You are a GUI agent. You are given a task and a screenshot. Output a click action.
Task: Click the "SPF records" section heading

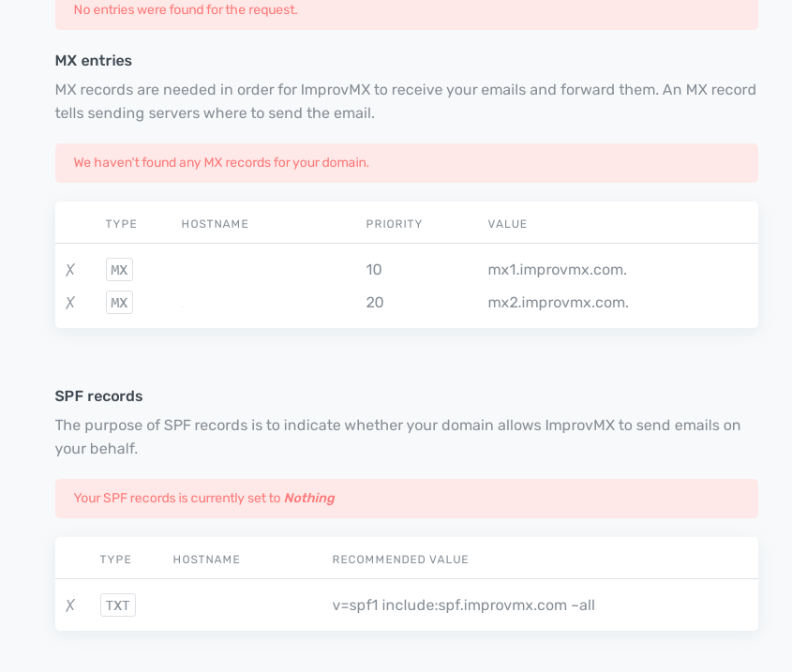click(x=98, y=396)
